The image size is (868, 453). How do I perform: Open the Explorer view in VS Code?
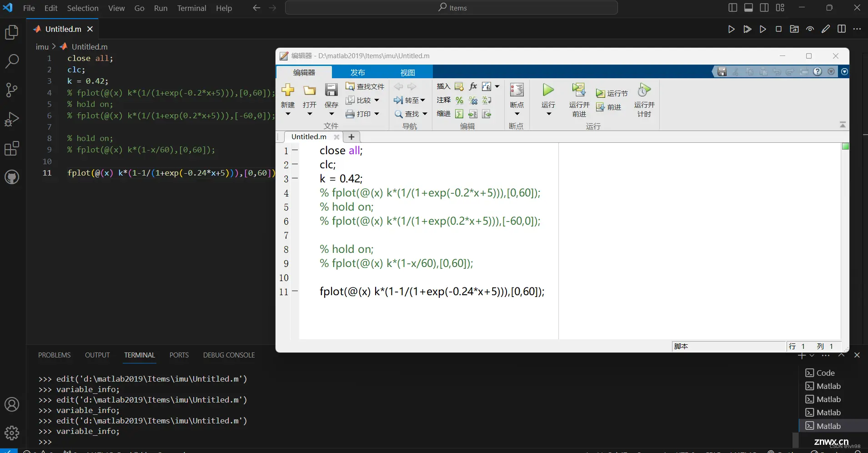click(x=12, y=32)
